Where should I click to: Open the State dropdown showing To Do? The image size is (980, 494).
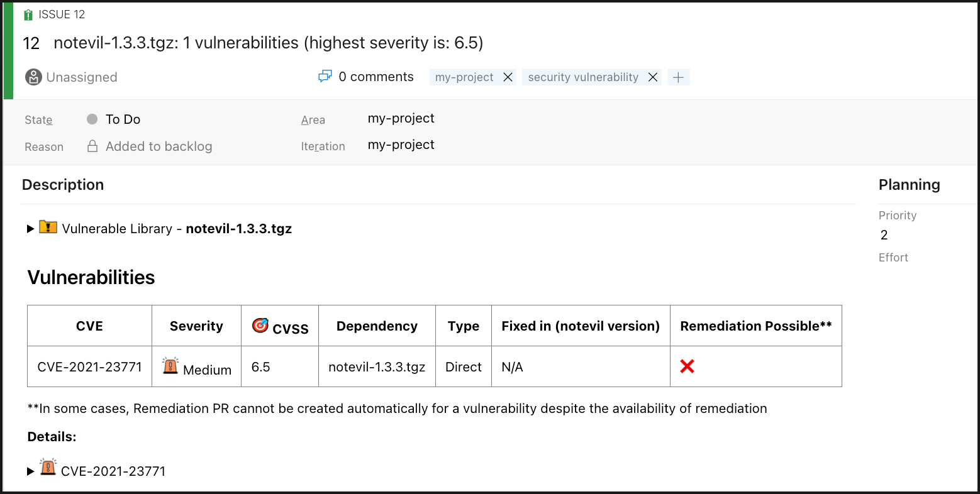coord(123,119)
